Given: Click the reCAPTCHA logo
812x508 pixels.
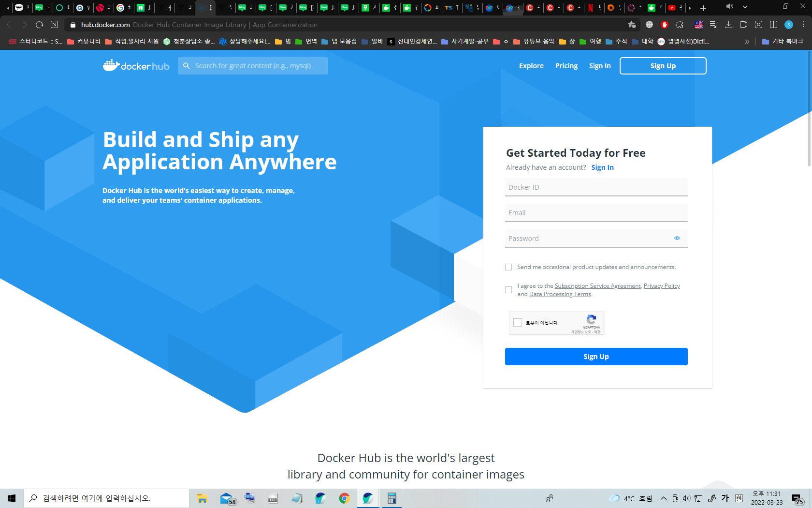Looking at the screenshot, I should (591, 319).
